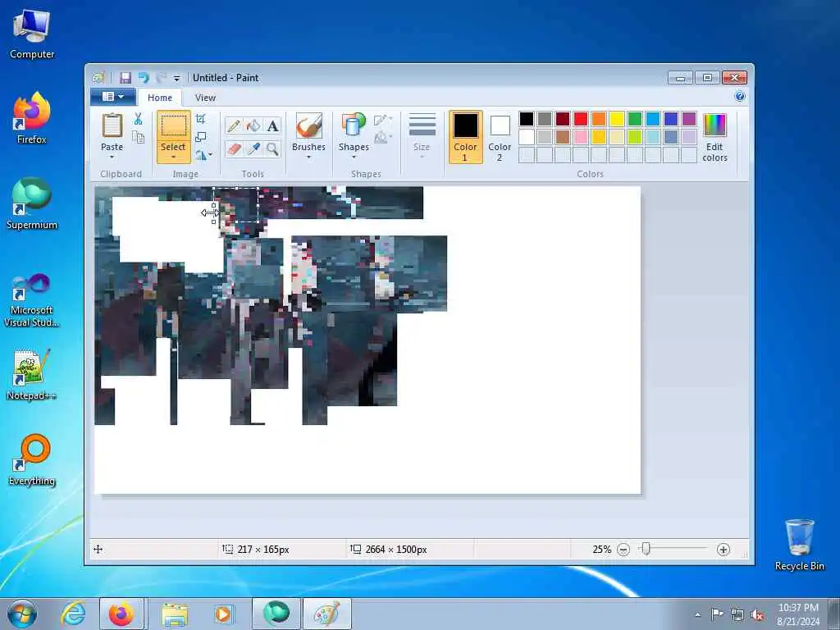This screenshot has height=630, width=840.
Task: Click the 25% zoom level text
Action: coord(601,550)
